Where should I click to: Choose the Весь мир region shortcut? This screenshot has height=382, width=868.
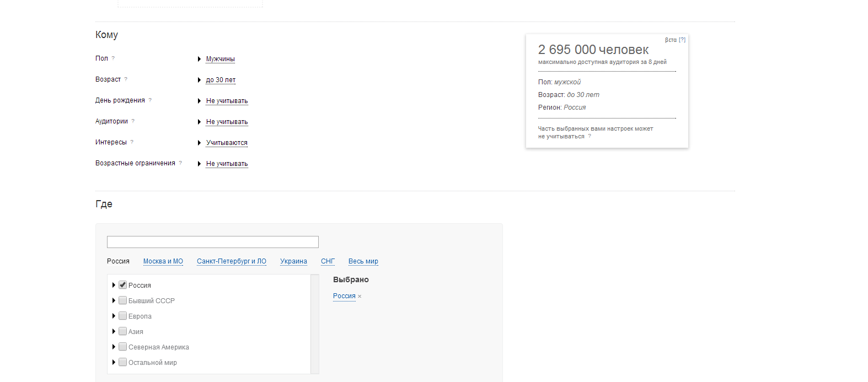coord(363,261)
